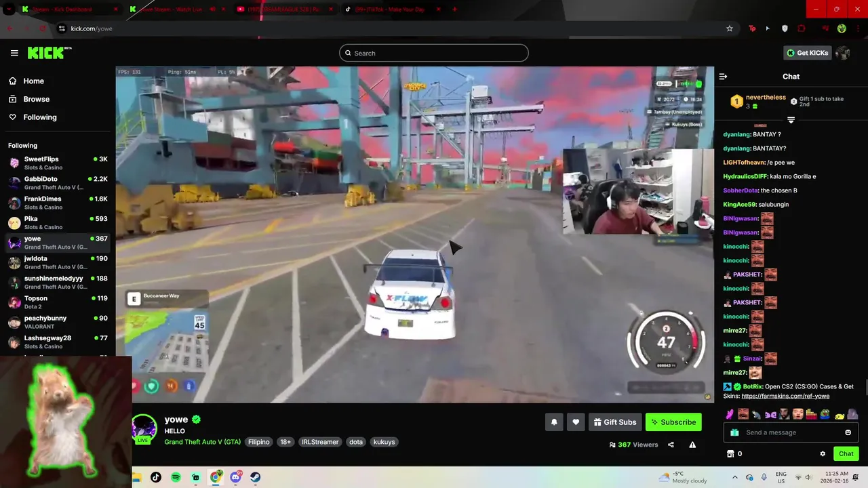
Task: Open the Topson channel in the Following list
Action: click(58, 302)
